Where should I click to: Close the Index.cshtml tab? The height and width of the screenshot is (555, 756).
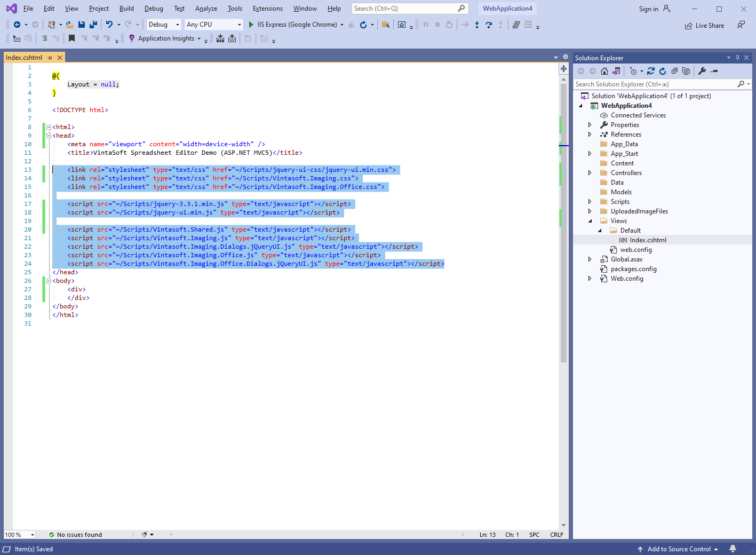tap(60, 58)
